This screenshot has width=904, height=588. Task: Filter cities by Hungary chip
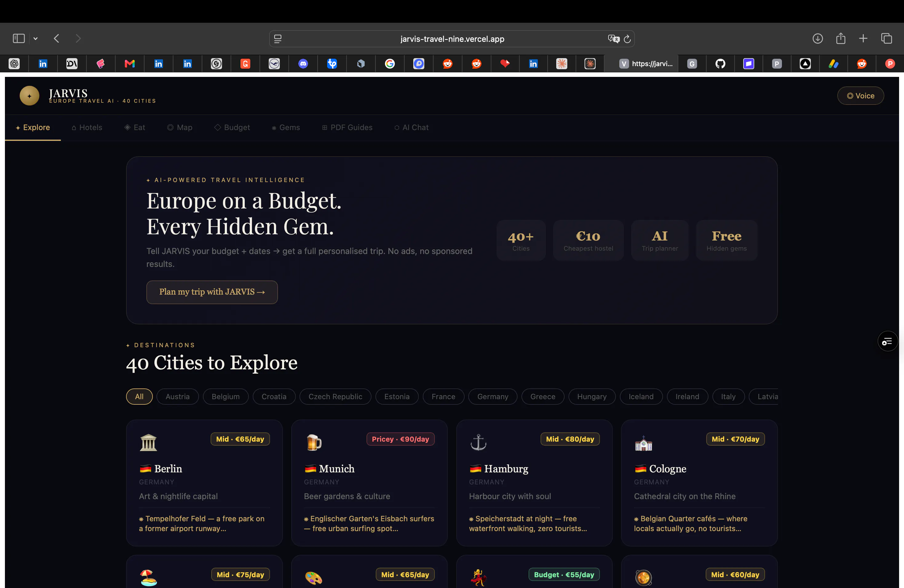coord(592,396)
